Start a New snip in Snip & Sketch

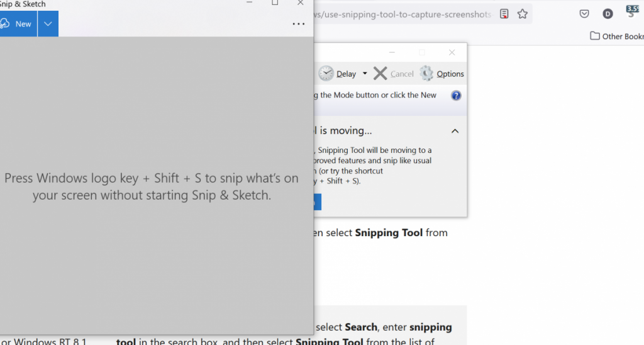[x=18, y=24]
